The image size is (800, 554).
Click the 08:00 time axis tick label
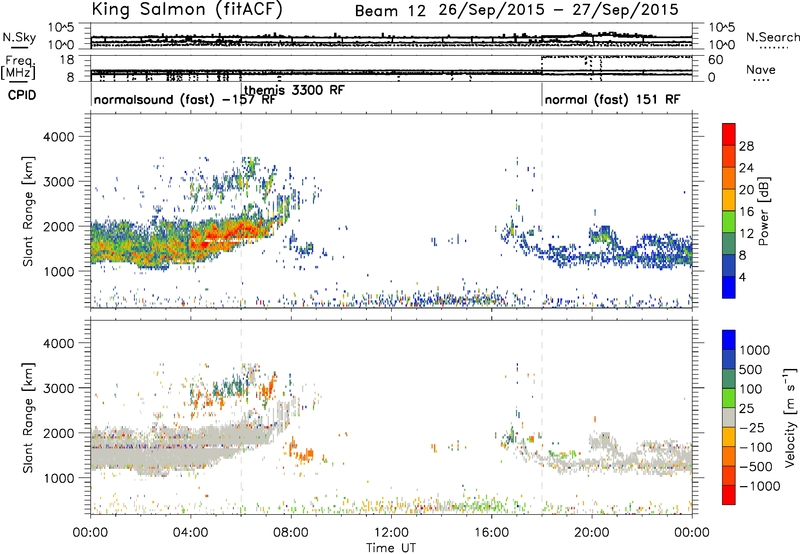(x=291, y=533)
